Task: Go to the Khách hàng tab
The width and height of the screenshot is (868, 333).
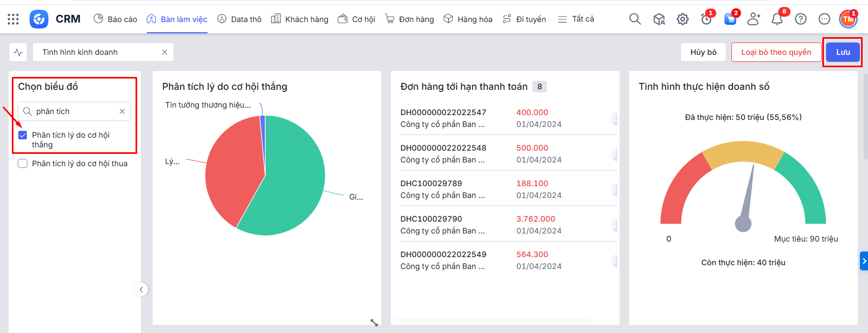Action: pos(300,19)
